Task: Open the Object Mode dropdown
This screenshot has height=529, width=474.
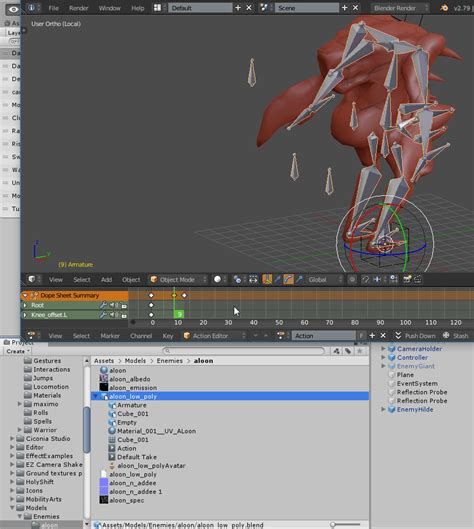Action: pyautogui.click(x=178, y=279)
